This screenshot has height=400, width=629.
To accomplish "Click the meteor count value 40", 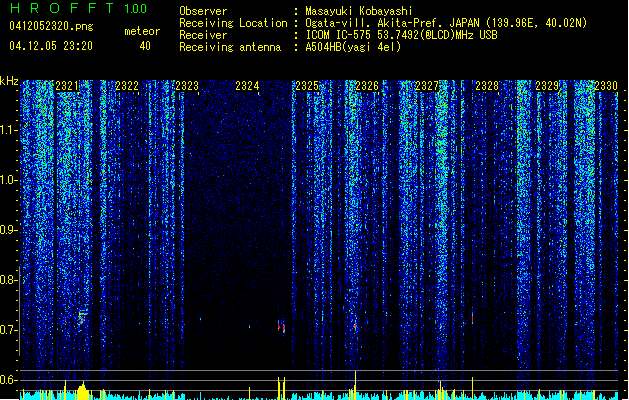I will point(145,46).
